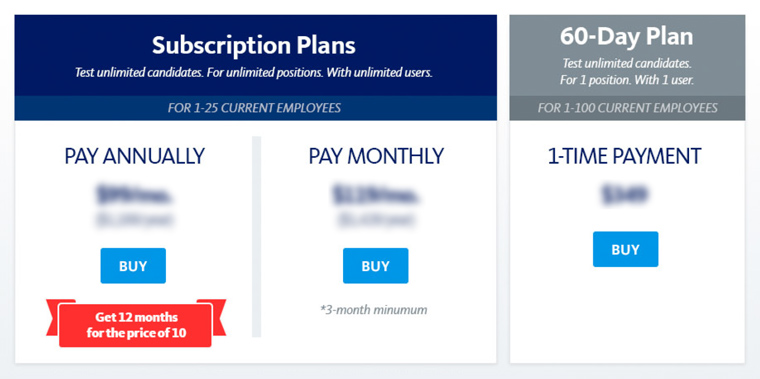Click the For 1 position subtitle text
This screenshot has width=760, height=379.
point(627,80)
